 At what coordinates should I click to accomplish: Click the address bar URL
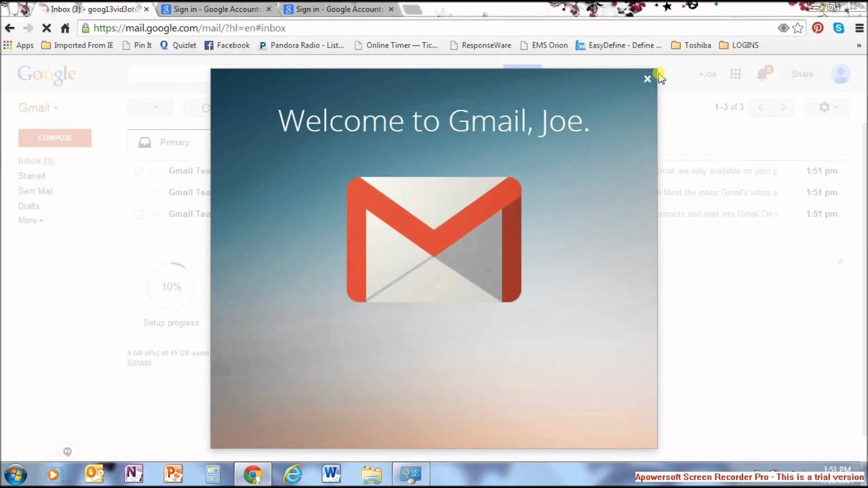click(189, 28)
